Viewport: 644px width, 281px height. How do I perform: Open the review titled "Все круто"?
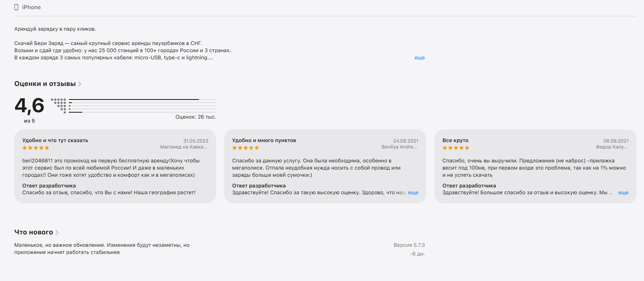(456, 140)
